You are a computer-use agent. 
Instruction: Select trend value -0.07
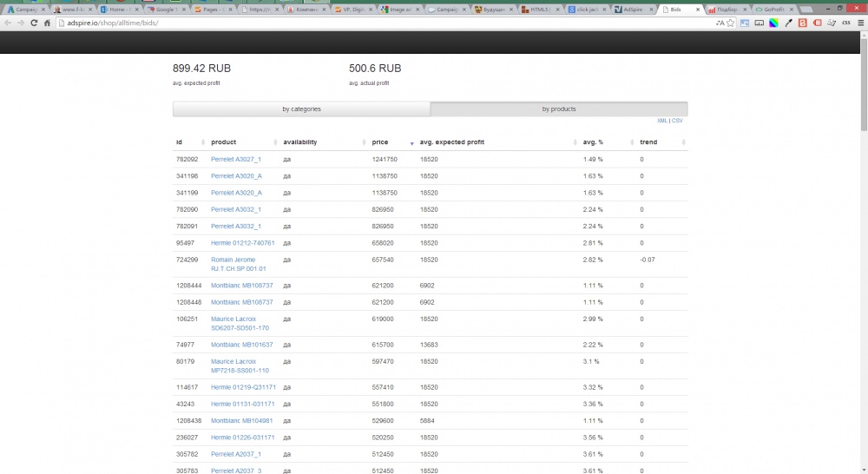click(648, 260)
